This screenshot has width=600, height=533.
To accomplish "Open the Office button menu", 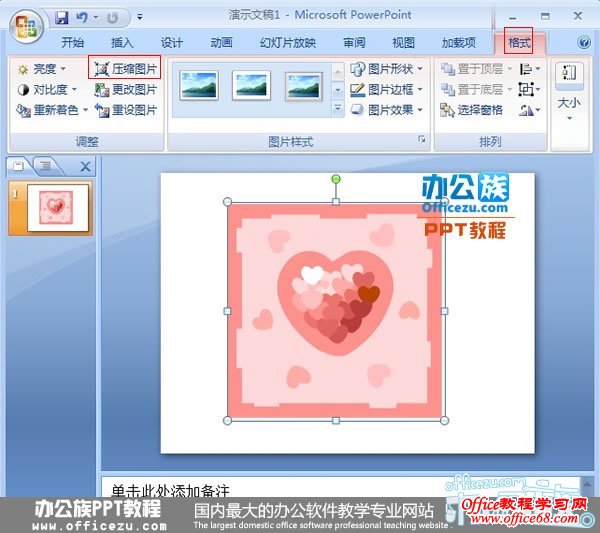I will coord(26,27).
